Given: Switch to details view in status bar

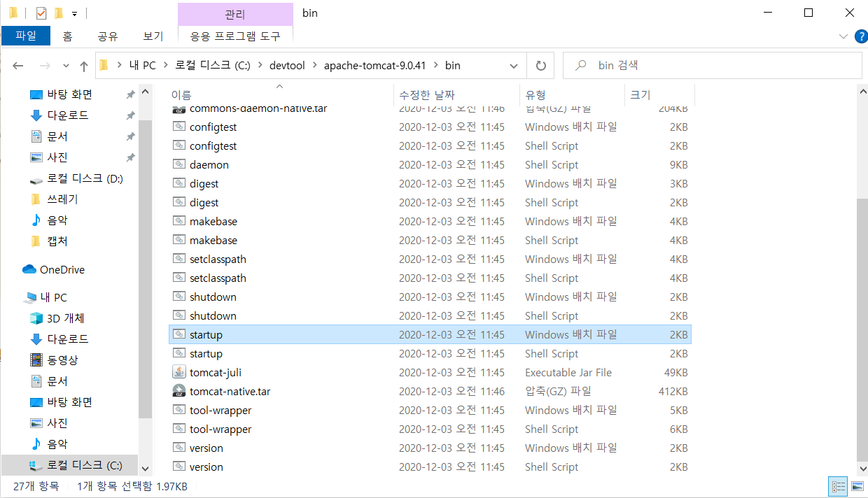Looking at the screenshot, I should pos(838,486).
